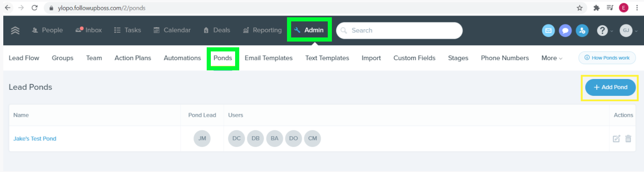Expand the More submenu options
The width and height of the screenshot is (644, 172).
point(552,58)
